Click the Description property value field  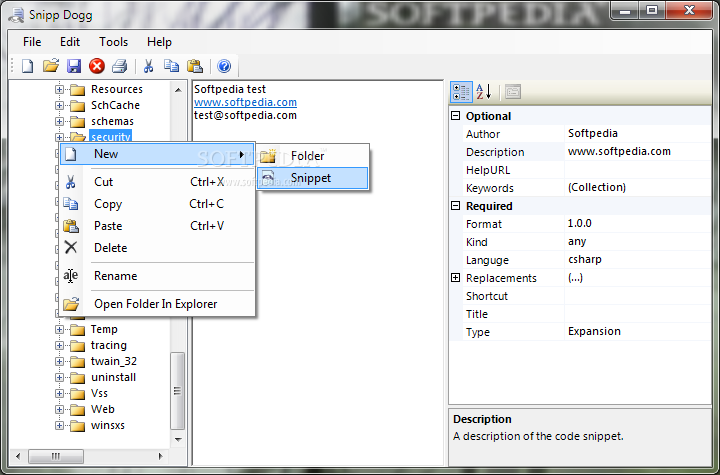637,152
